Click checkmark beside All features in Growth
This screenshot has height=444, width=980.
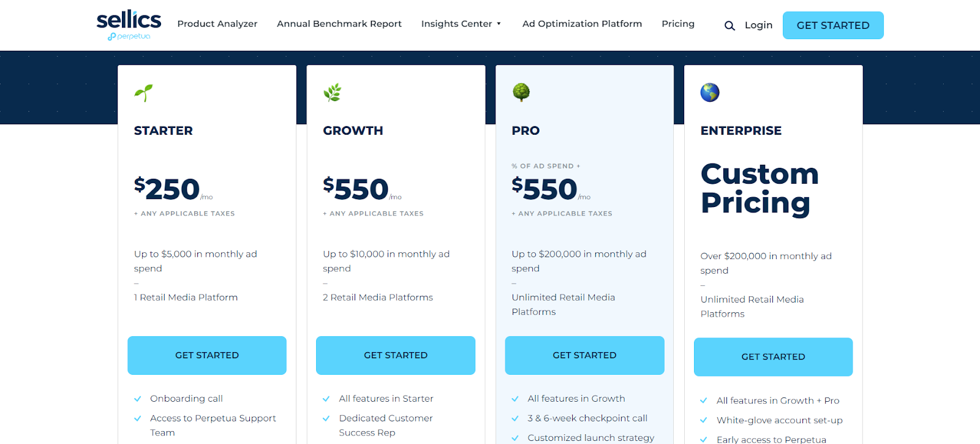tap(515, 399)
